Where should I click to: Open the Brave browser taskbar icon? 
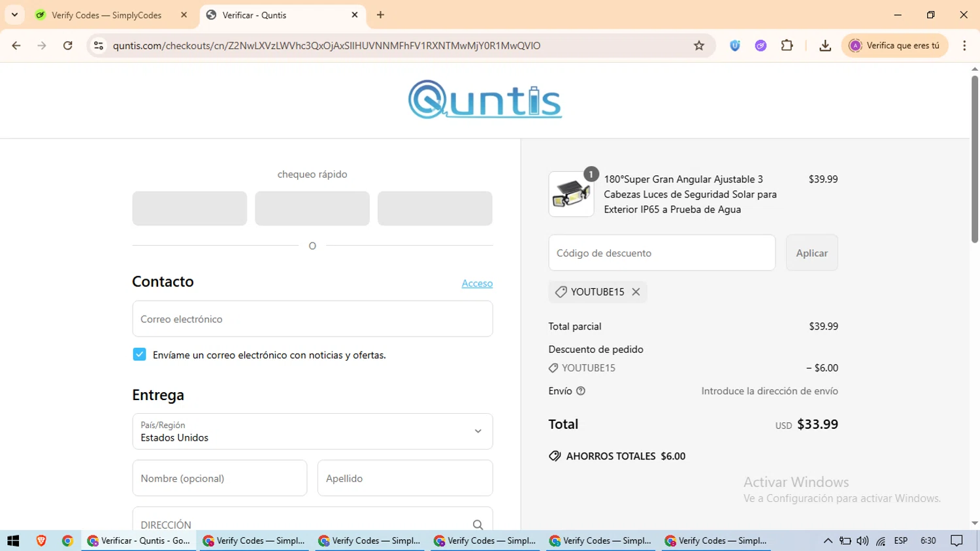[x=41, y=541]
